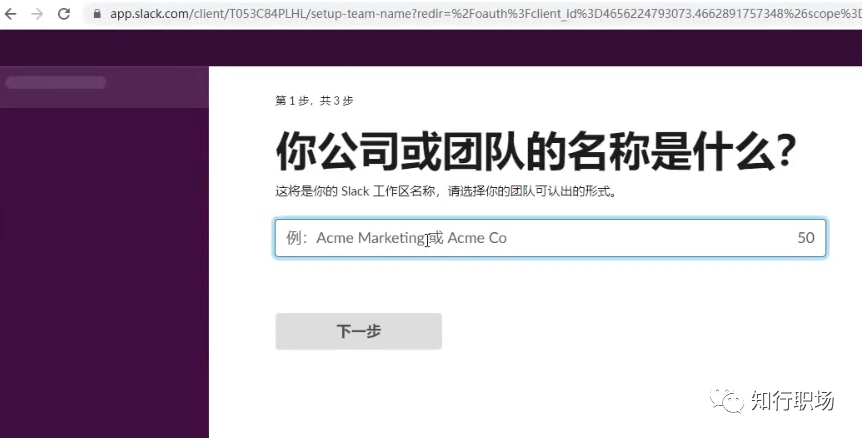Reload the page with the refresh icon
Screen dimensions: 862x438
click(x=64, y=14)
